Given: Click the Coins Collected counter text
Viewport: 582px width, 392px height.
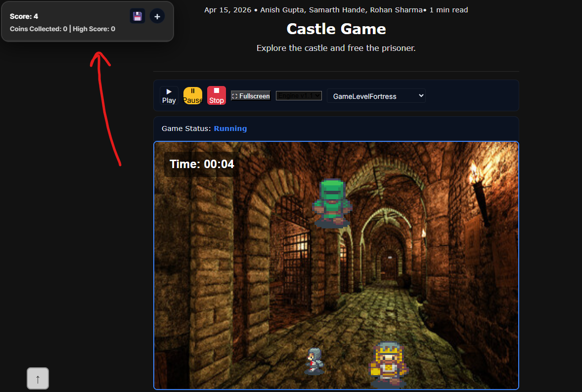Looking at the screenshot, I should pyautogui.click(x=39, y=29).
